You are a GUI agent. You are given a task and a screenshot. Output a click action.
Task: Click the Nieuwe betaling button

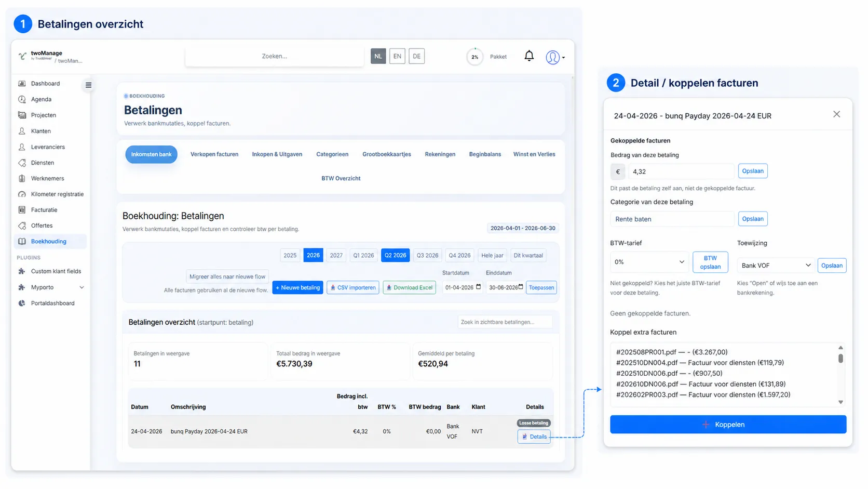[x=297, y=287]
